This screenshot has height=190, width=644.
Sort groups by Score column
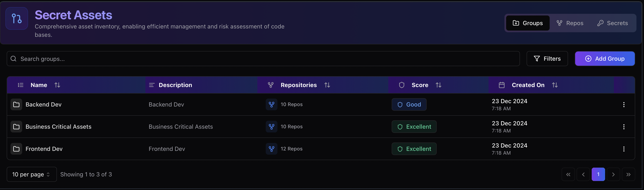[438, 85]
